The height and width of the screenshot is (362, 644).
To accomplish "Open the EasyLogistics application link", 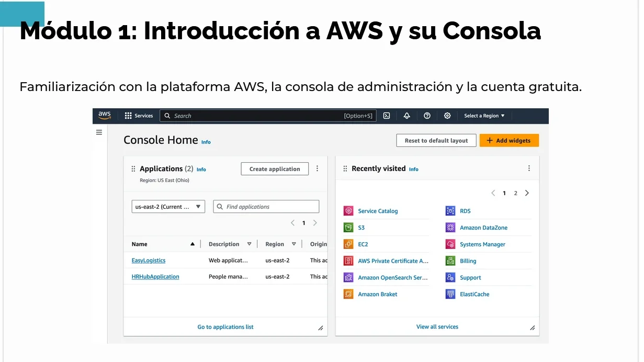I will coord(149,260).
